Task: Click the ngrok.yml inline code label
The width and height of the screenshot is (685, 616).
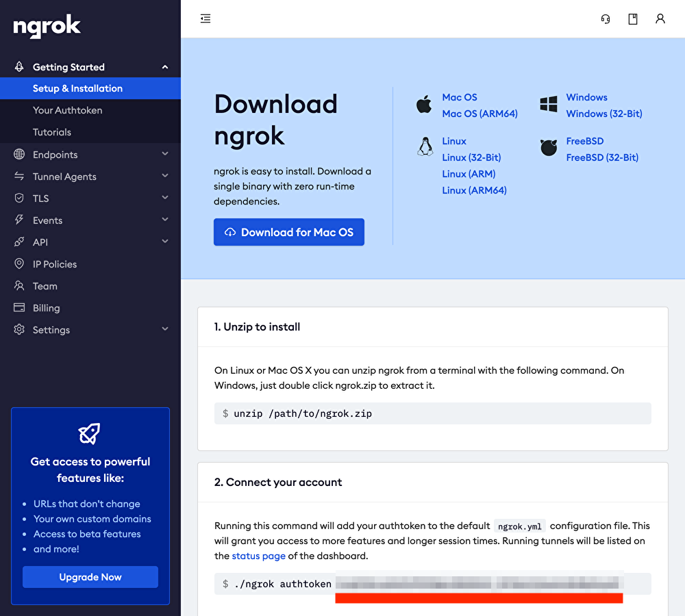Action: (520, 526)
